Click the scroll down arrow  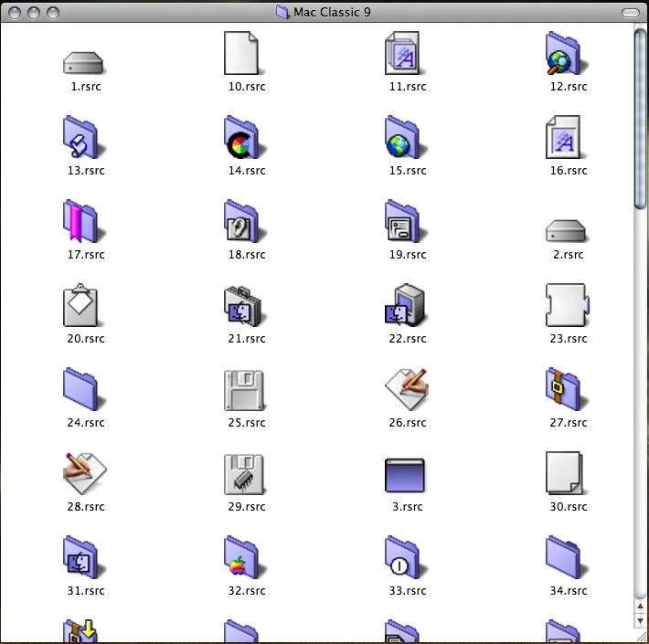(640, 621)
